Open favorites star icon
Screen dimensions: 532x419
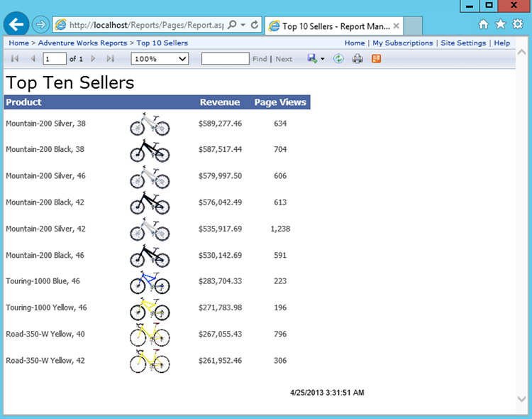point(500,24)
